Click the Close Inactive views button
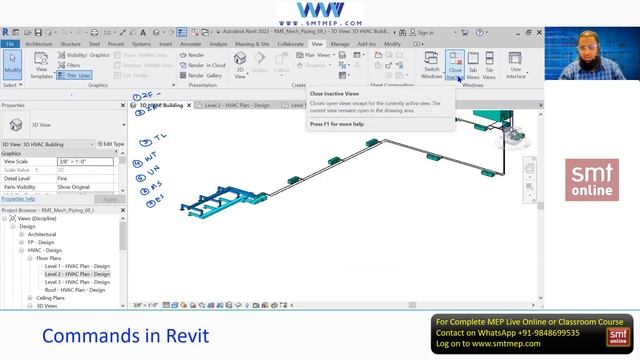 [455, 65]
